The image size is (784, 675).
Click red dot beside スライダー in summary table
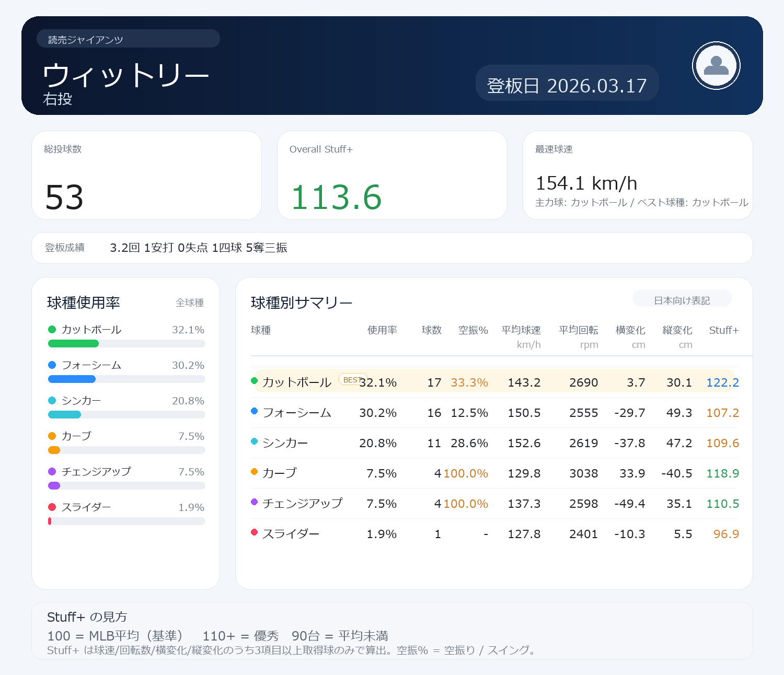point(255,532)
